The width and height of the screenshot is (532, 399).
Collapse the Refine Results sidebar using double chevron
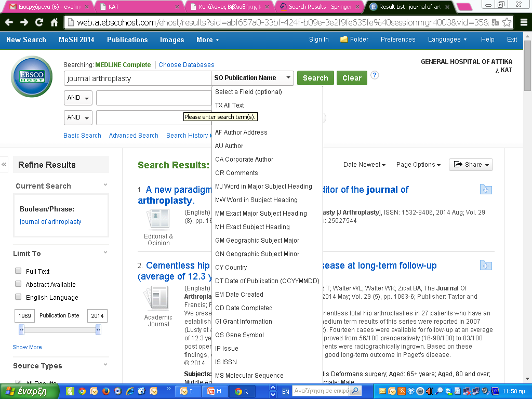4,165
